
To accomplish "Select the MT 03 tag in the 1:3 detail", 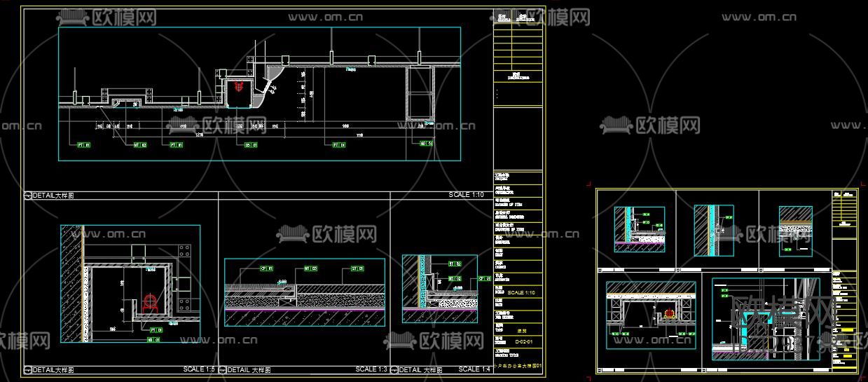I will click(311, 268).
